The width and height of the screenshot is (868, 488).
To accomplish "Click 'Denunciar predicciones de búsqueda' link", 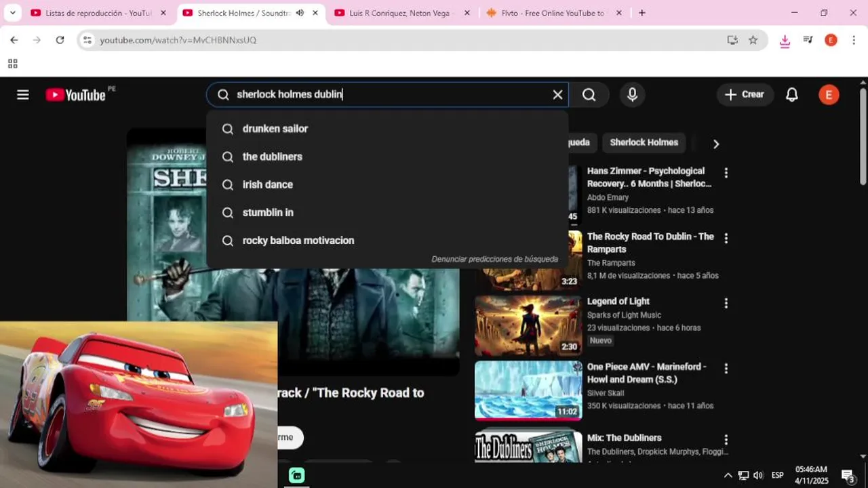I will [x=494, y=259].
